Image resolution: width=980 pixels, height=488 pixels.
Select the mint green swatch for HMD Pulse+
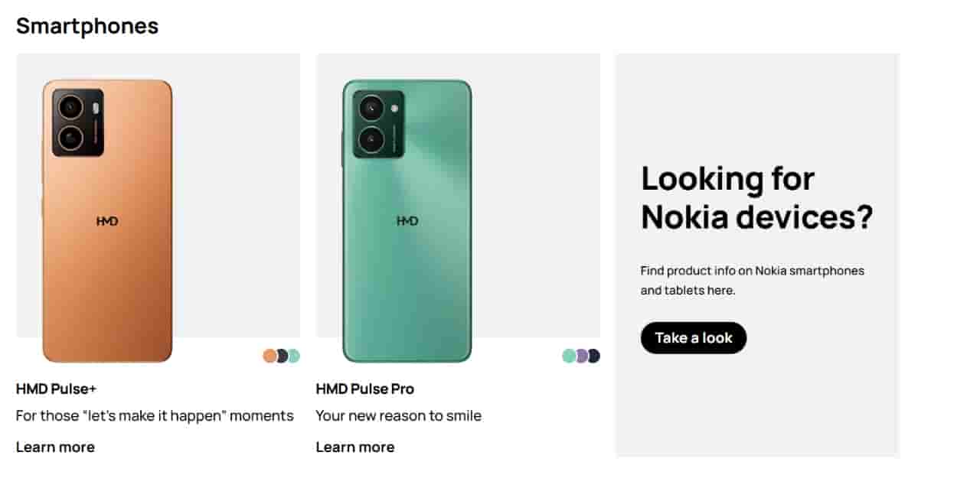click(x=294, y=356)
